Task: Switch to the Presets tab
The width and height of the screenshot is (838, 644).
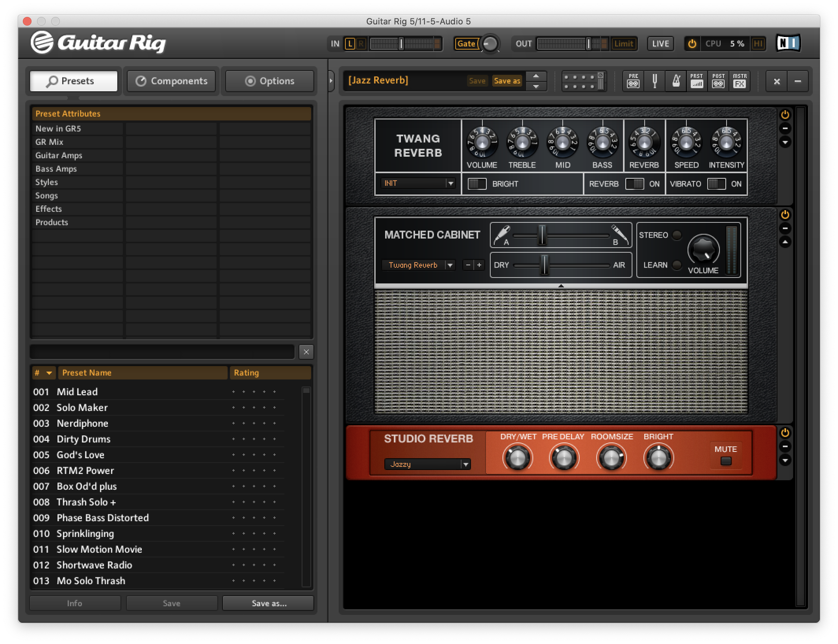Action: click(x=74, y=81)
